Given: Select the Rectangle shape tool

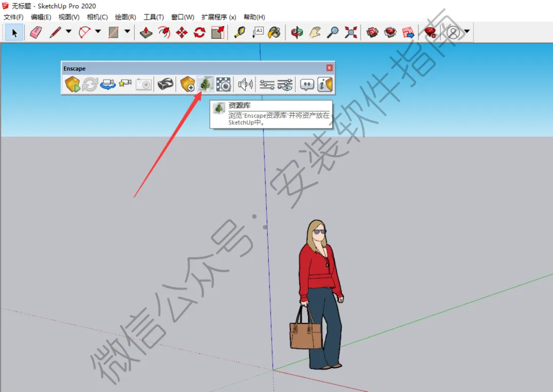Looking at the screenshot, I should 114,32.
